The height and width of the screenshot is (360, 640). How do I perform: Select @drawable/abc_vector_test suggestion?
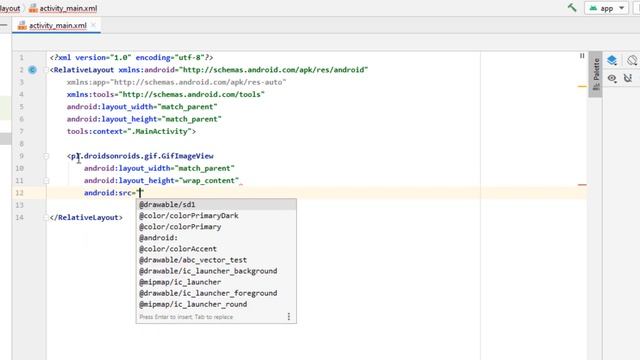[x=216, y=260]
